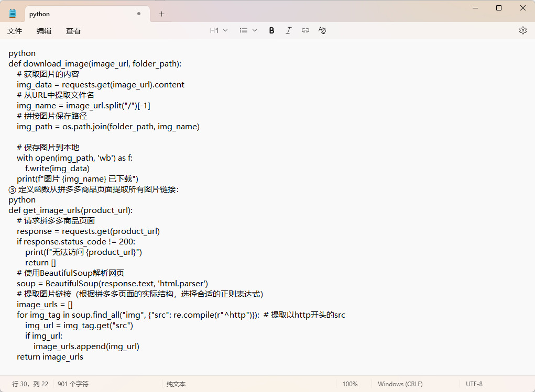Open settings via gear icon
535x392 pixels.
[523, 30]
